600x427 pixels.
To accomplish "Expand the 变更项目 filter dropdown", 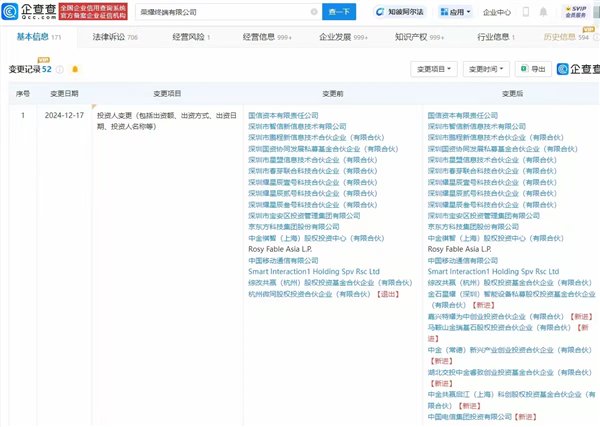I will (434, 69).
